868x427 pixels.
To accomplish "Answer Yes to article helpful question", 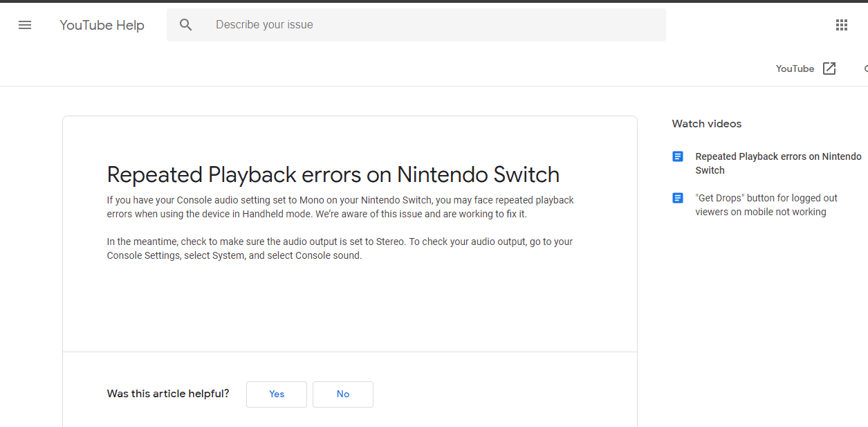I will click(x=277, y=394).
